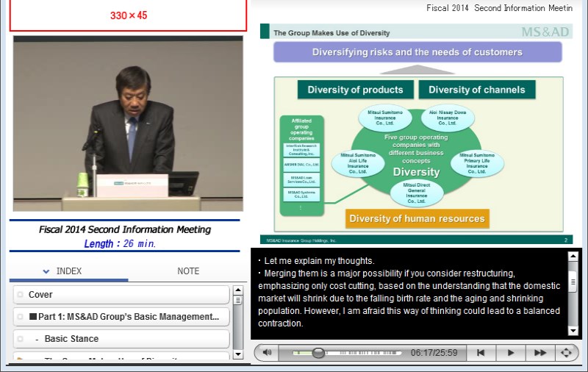Click the 330 × 45 banner placeholder

click(x=128, y=15)
